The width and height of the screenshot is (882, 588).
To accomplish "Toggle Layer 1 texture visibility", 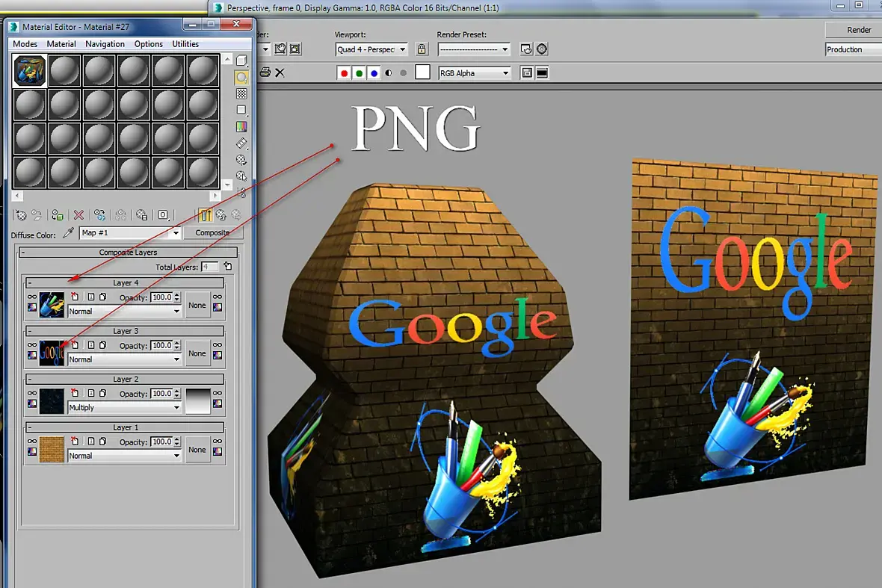I will [x=32, y=442].
